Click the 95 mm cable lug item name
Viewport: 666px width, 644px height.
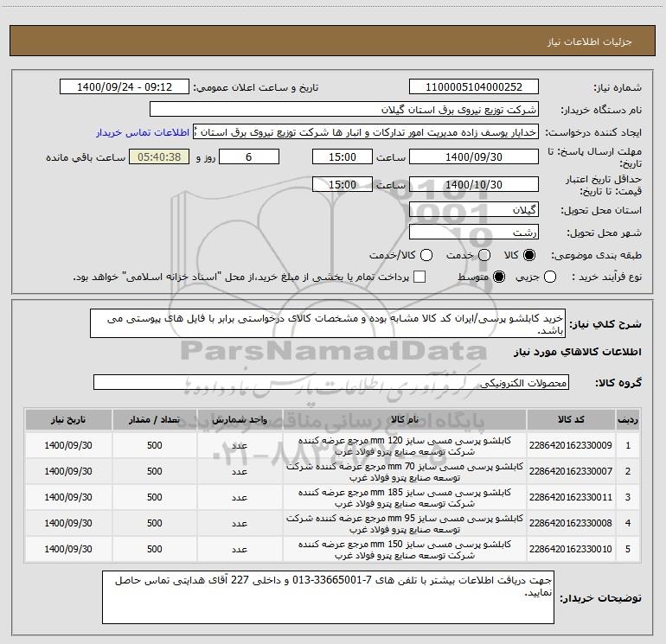405,524
